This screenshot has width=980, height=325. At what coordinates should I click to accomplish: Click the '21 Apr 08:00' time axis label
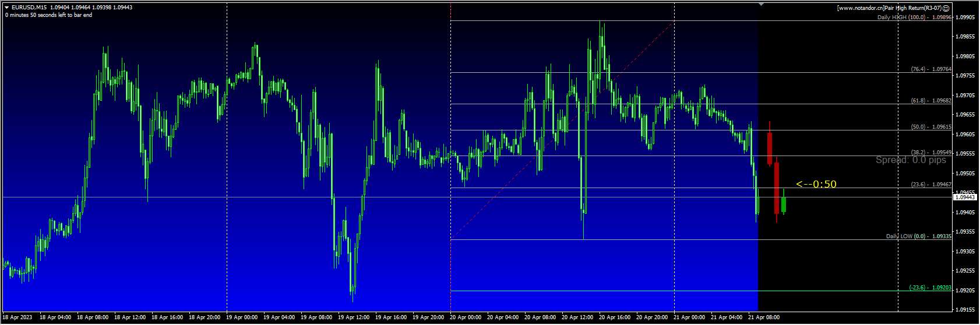click(764, 317)
